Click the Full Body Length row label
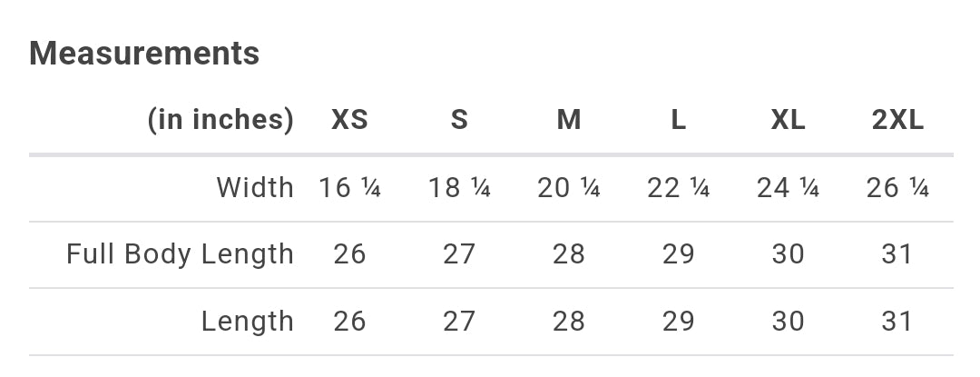The height and width of the screenshot is (377, 980). click(180, 254)
